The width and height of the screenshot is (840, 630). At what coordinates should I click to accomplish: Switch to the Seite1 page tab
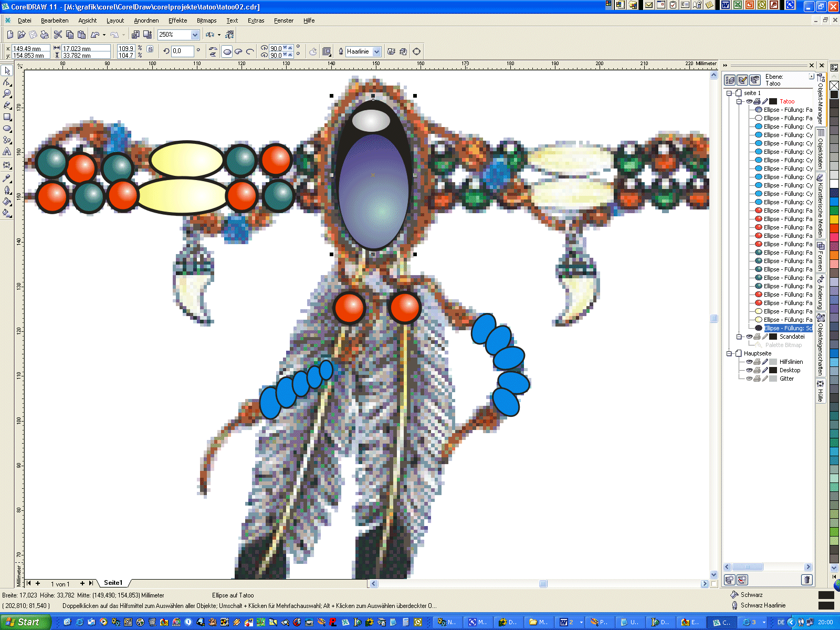click(x=113, y=583)
